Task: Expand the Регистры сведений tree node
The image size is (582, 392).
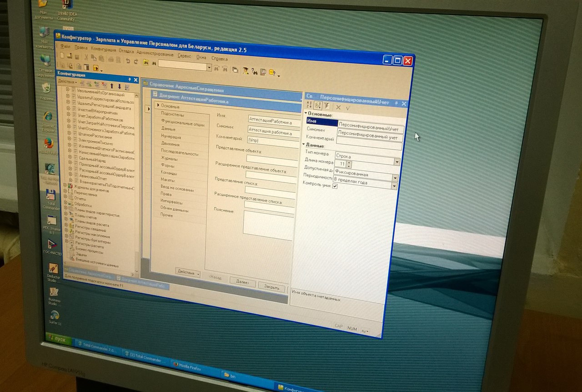Action: tap(66, 230)
